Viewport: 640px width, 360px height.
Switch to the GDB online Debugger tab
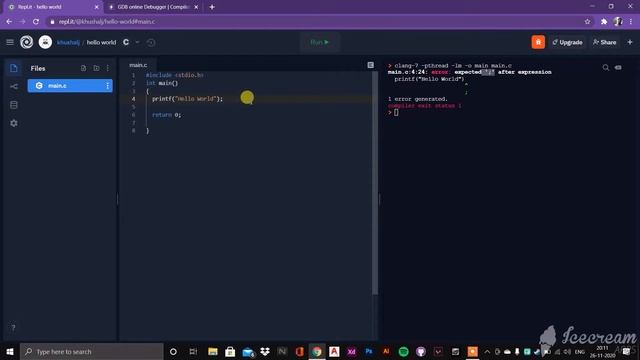(152, 7)
